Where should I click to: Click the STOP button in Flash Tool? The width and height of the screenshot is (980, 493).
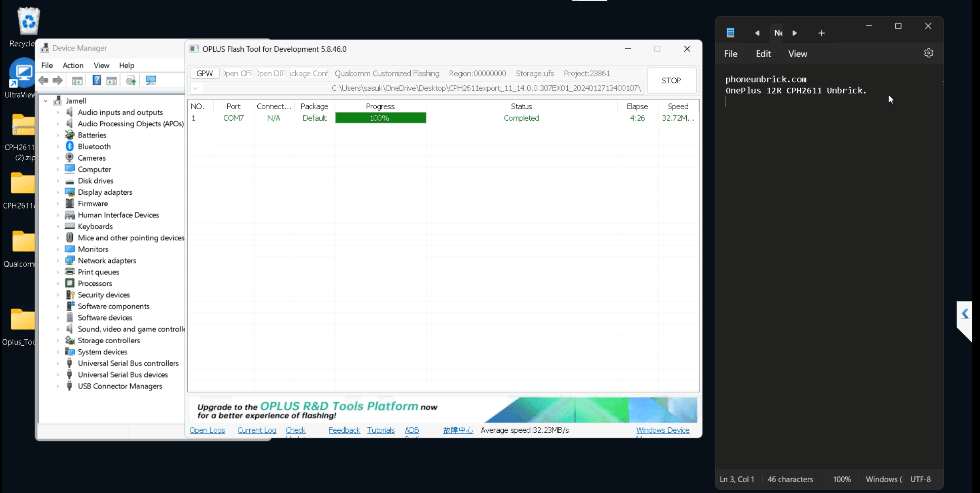pyautogui.click(x=671, y=80)
